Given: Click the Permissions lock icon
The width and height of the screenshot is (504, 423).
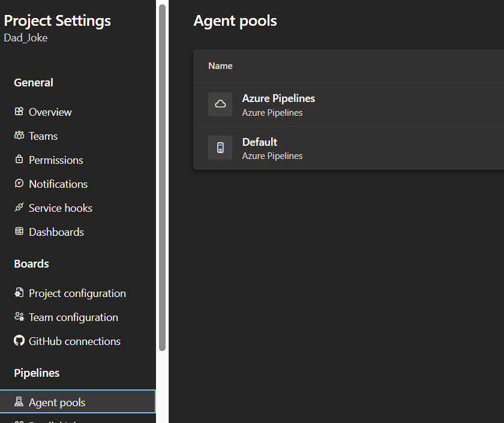Looking at the screenshot, I should pos(19,160).
